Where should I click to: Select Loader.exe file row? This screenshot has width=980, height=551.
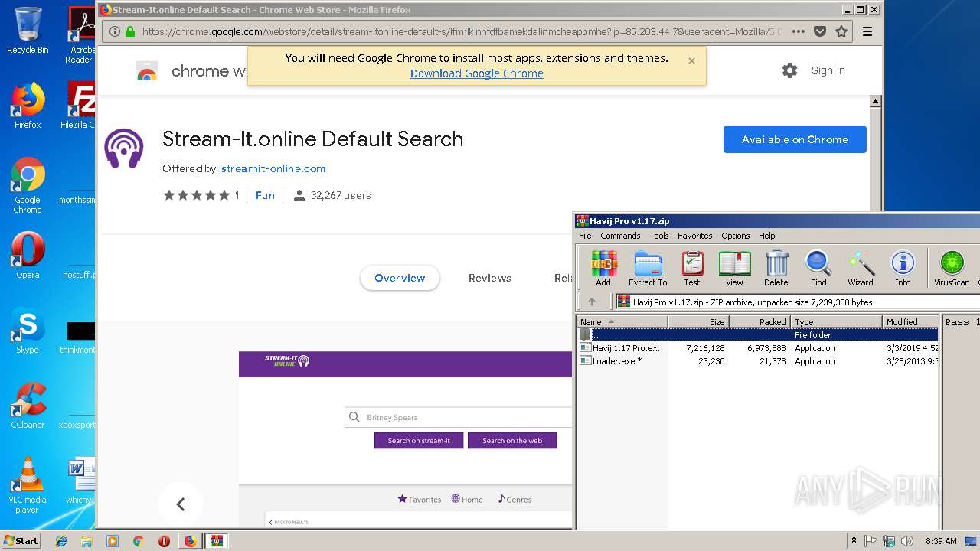coord(757,361)
